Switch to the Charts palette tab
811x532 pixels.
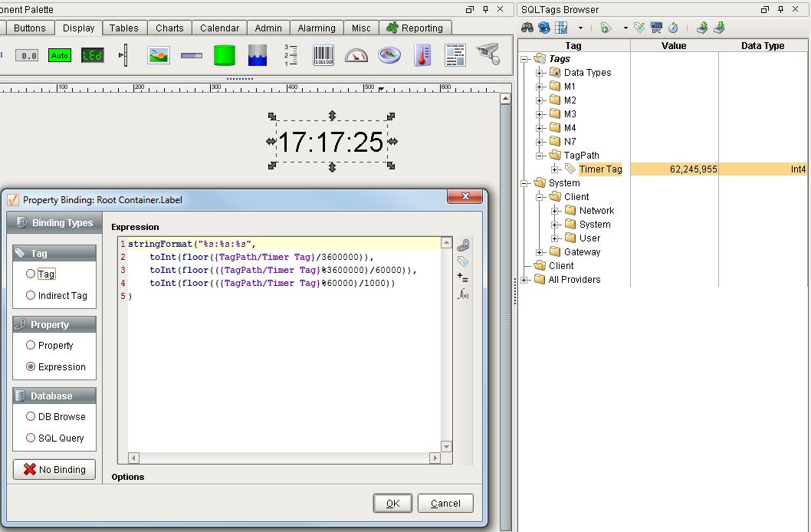(169, 28)
